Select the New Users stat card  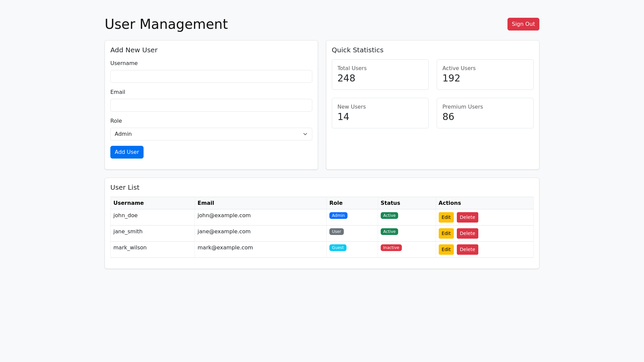(x=380, y=113)
